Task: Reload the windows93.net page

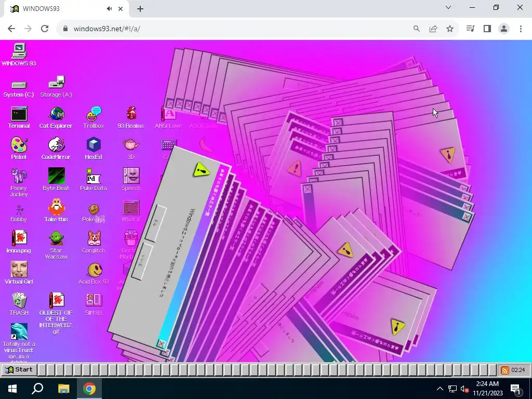Action: pos(45,29)
